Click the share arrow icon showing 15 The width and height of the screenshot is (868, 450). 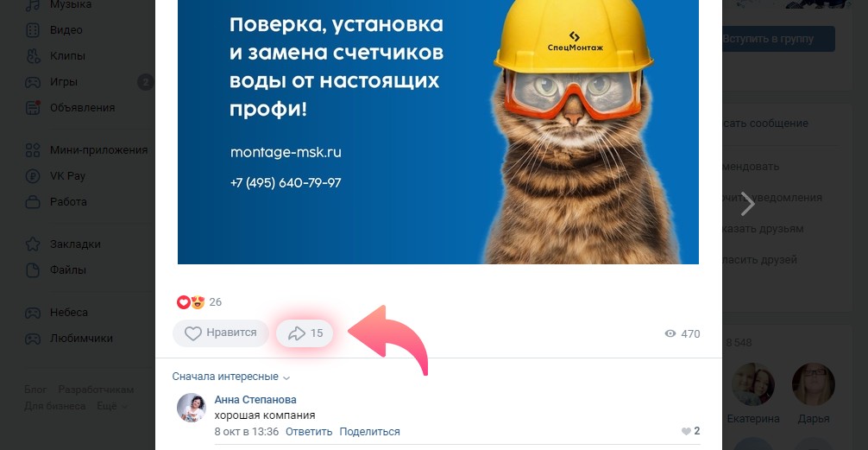click(298, 333)
